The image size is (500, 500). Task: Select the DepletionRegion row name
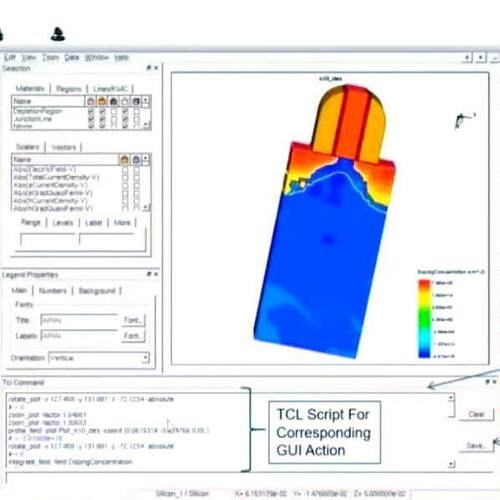coord(38,111)
